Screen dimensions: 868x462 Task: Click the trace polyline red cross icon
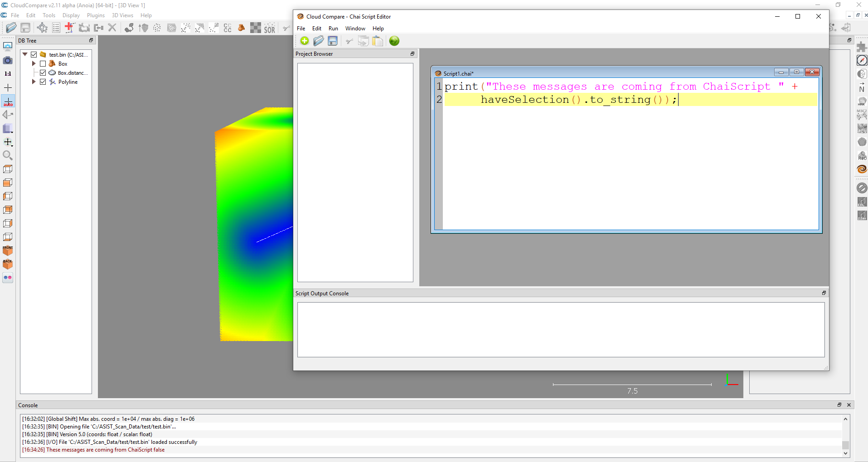point(70,28)
